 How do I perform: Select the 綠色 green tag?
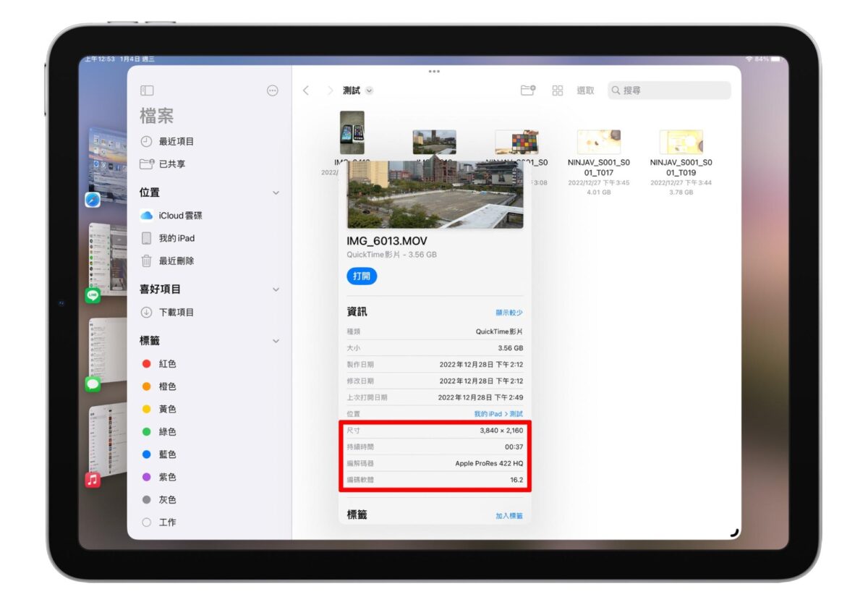[x=160, y=432]
